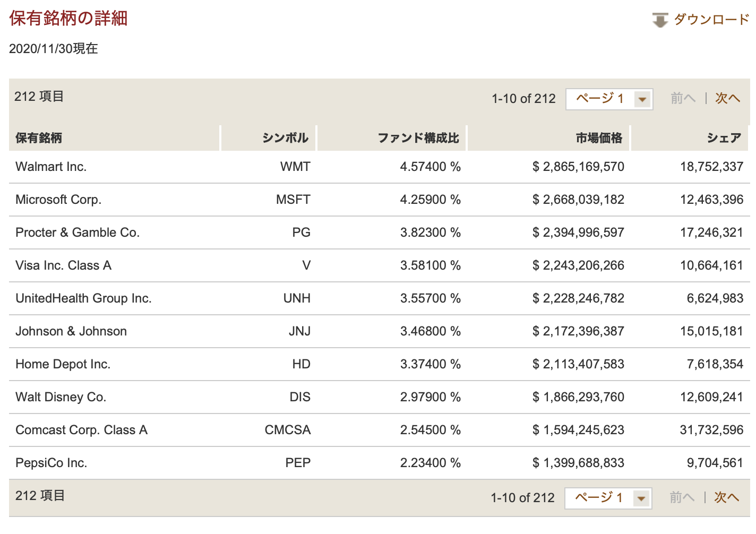Click the HD symbol cell
The width and height of the screenshot is (756, 534).
[301, 364]
